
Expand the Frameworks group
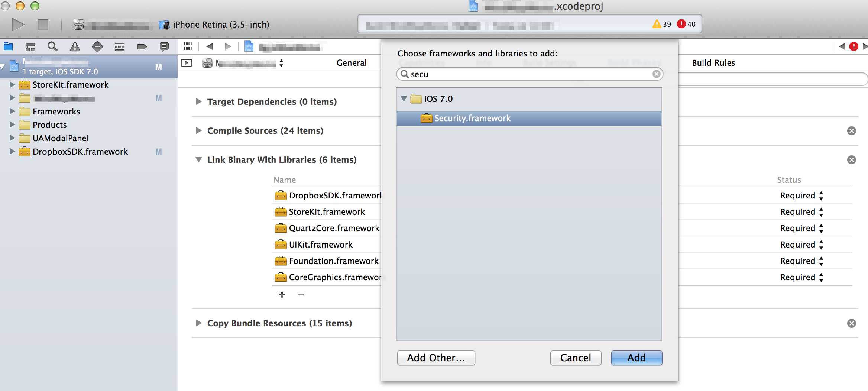click(x=12, y=111)
